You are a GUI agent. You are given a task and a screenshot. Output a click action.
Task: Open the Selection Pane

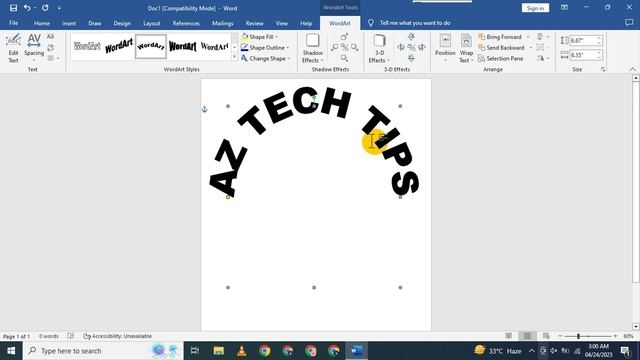point(501,58)
